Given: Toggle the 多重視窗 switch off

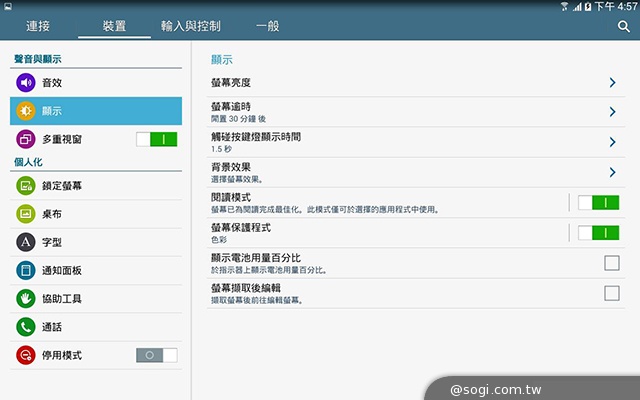Looking at the screenshot, I should pyautogui.click(x=157, y=140).
